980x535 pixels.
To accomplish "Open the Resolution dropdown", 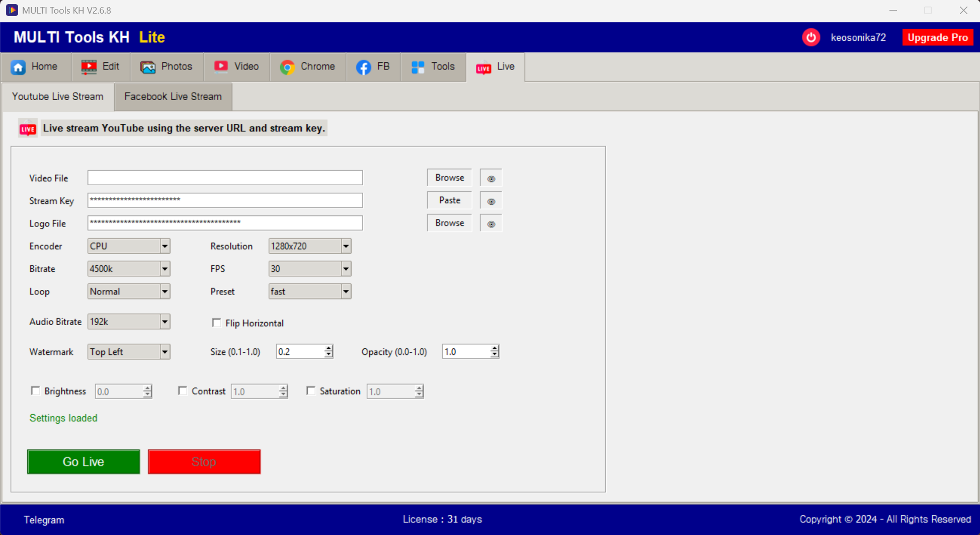I will 346,246.
